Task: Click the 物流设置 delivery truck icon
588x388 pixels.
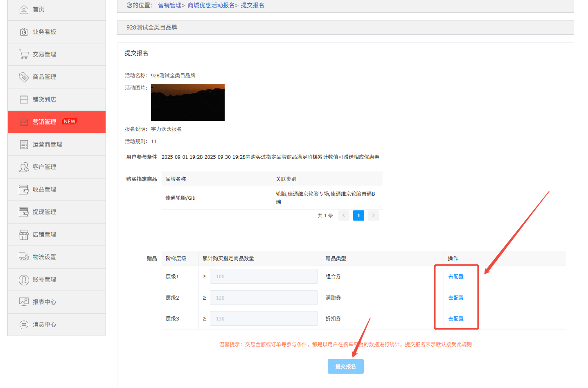Action: click(24, 257)
